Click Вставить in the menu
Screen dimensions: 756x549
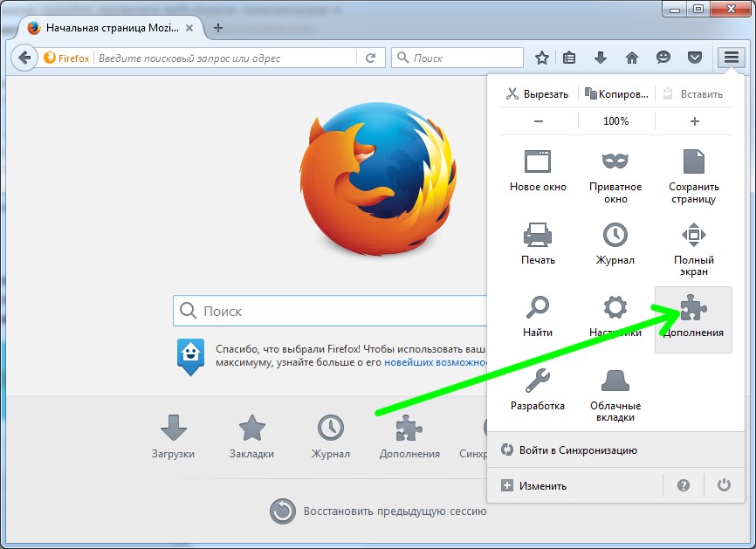point(693,94)
